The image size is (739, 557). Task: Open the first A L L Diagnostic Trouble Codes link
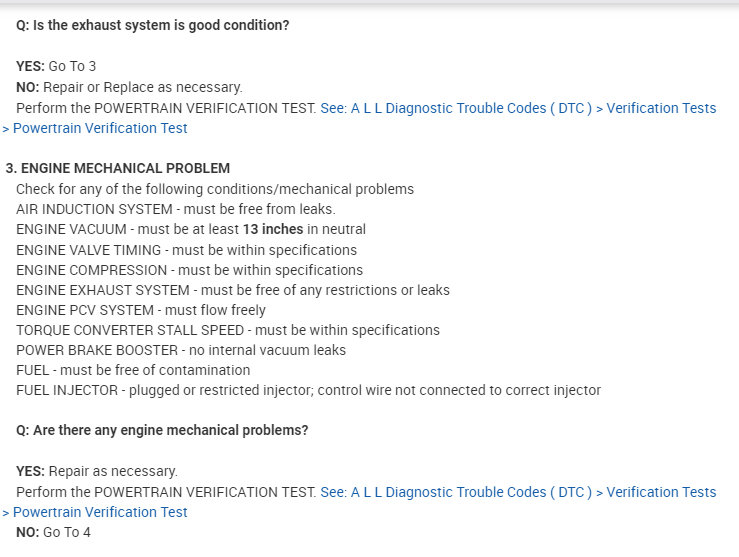(x=456, y=108)
